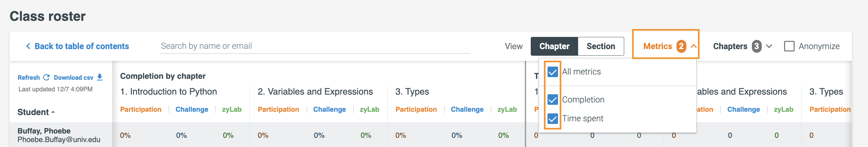This screenshot has height=147, width=868.
Task: Click the orange Metrics count badge
Action: click(x=681, y=46)
